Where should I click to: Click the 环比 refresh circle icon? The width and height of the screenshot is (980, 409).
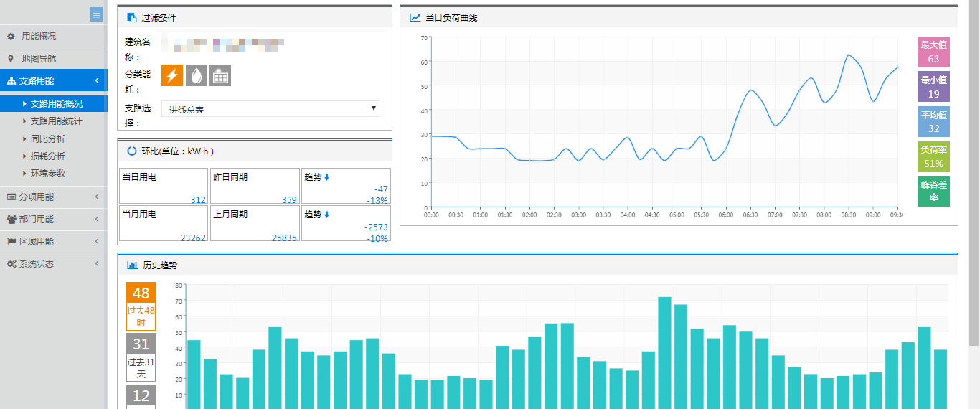point(132,151)
